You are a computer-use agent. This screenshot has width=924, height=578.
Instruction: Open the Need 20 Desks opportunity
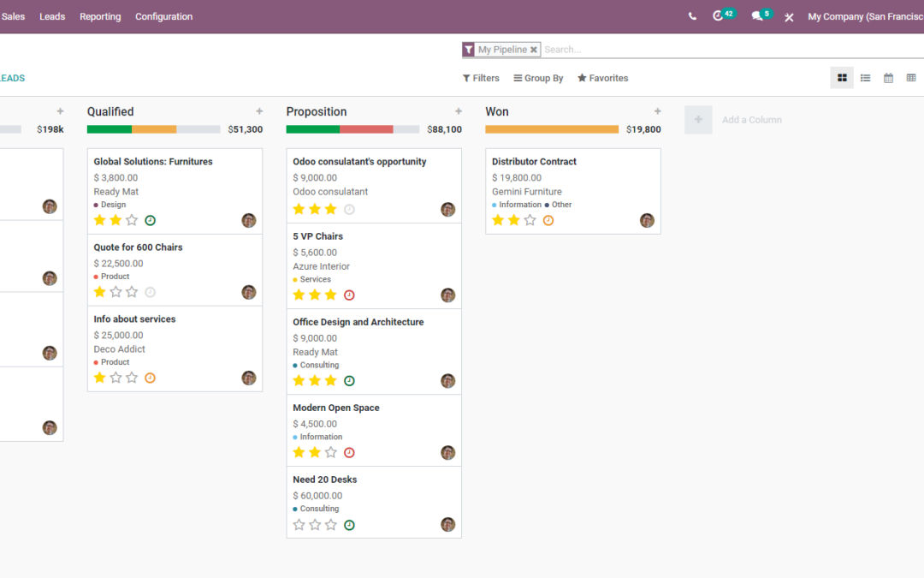tap(325, 480)
